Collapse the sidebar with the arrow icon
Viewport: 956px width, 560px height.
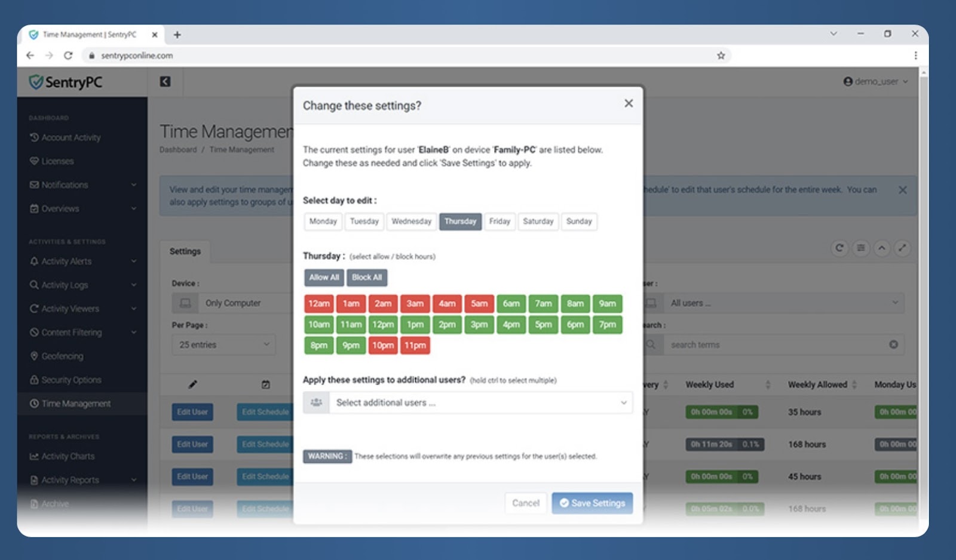(x=166, y=81)
